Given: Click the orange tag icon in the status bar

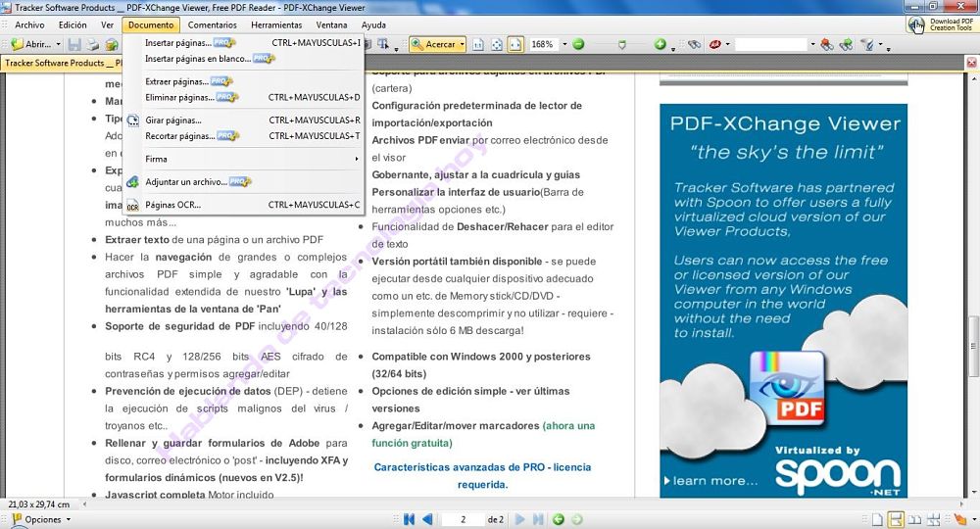Looking at the screenshot, I should (x=958, y=519).
